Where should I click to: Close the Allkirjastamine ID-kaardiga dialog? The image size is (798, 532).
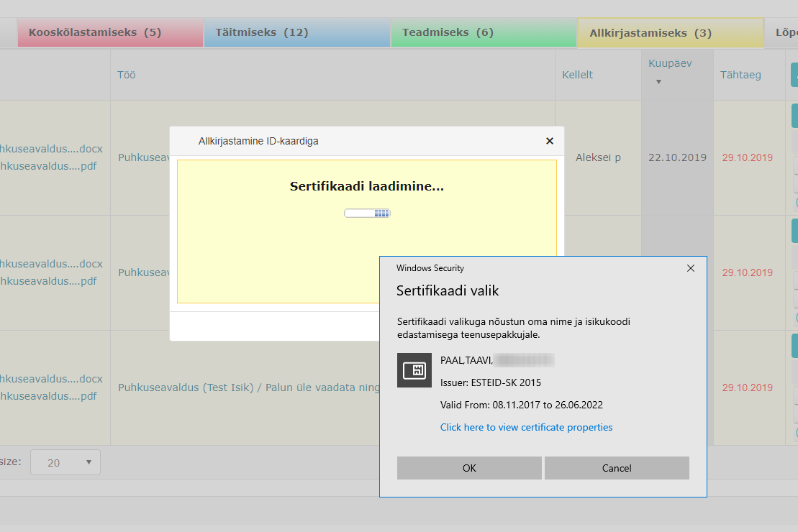(x=550, y=141)
